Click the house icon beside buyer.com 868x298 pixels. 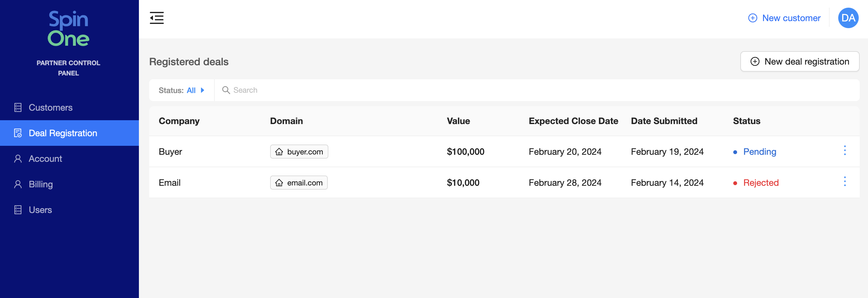pyautogui.click(x=279, y=152)
